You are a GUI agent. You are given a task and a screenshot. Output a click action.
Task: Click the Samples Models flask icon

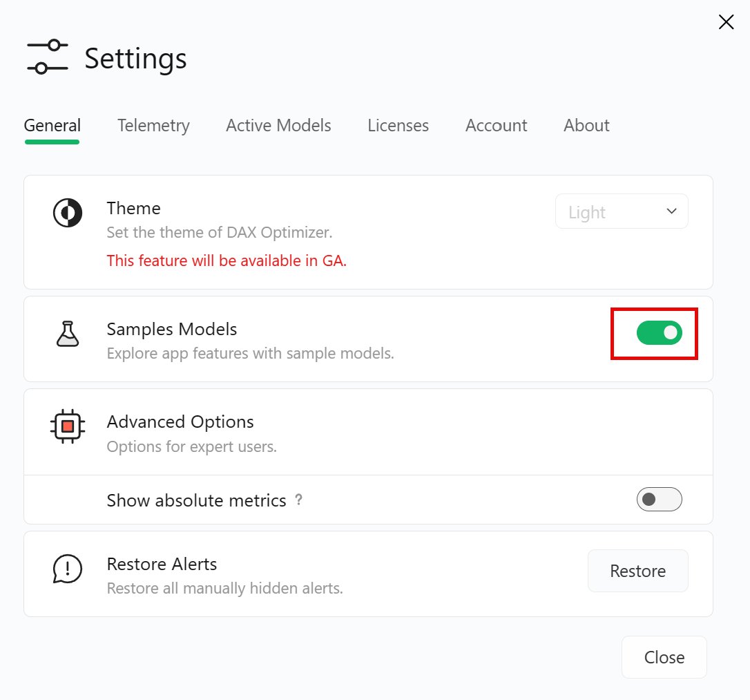click(67, 334)
